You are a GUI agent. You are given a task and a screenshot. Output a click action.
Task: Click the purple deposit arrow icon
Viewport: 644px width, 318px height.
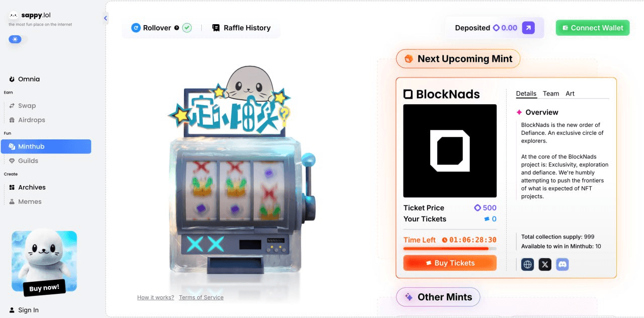tap(528, 28)
